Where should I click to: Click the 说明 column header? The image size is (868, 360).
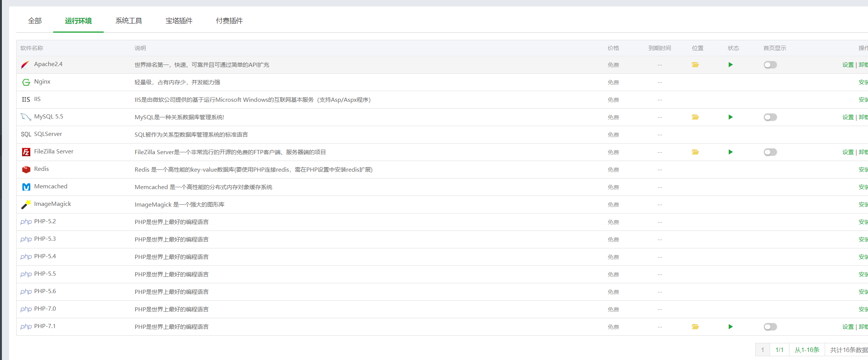pos(140,48)
